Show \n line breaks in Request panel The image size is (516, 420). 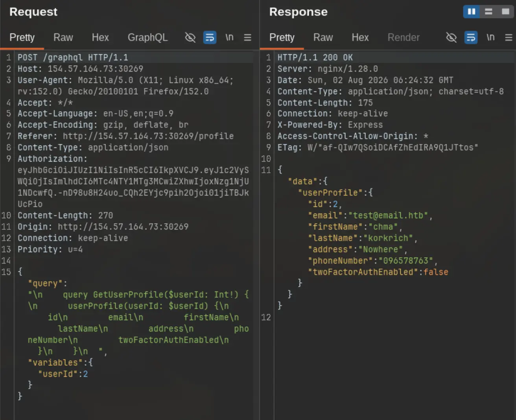(229, 37)
